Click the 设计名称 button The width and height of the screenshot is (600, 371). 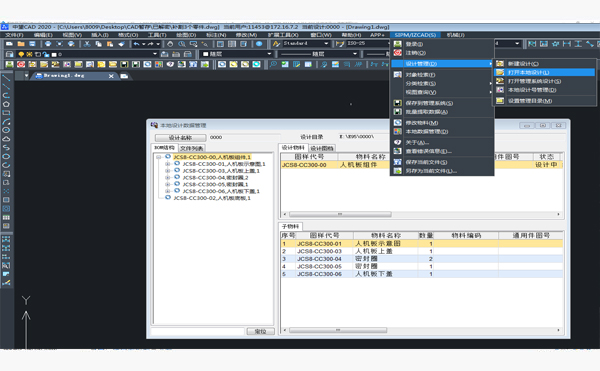pyautogui.click(x=180, y=137)
